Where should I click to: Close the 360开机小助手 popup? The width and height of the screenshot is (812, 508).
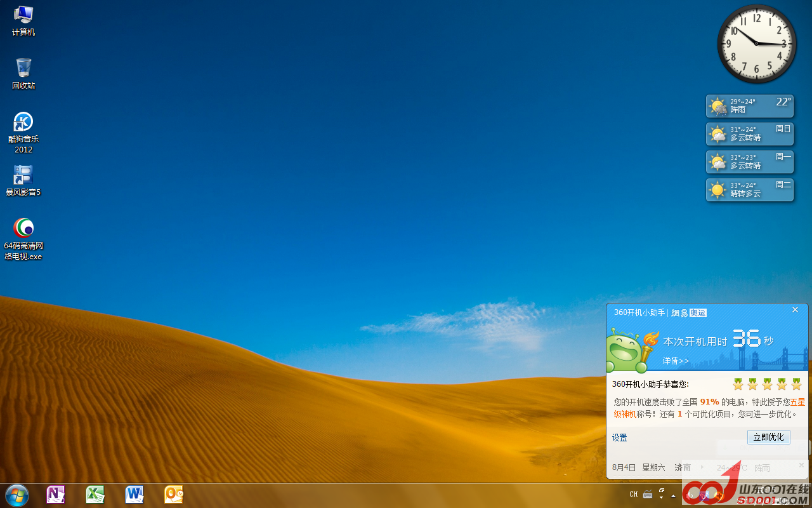795,310
